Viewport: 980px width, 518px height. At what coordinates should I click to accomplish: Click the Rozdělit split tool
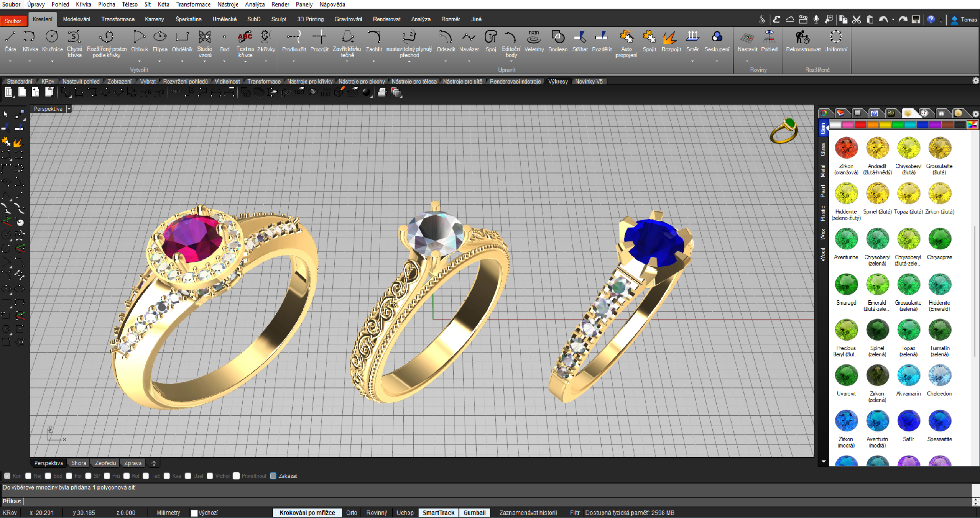click(602, 41)
